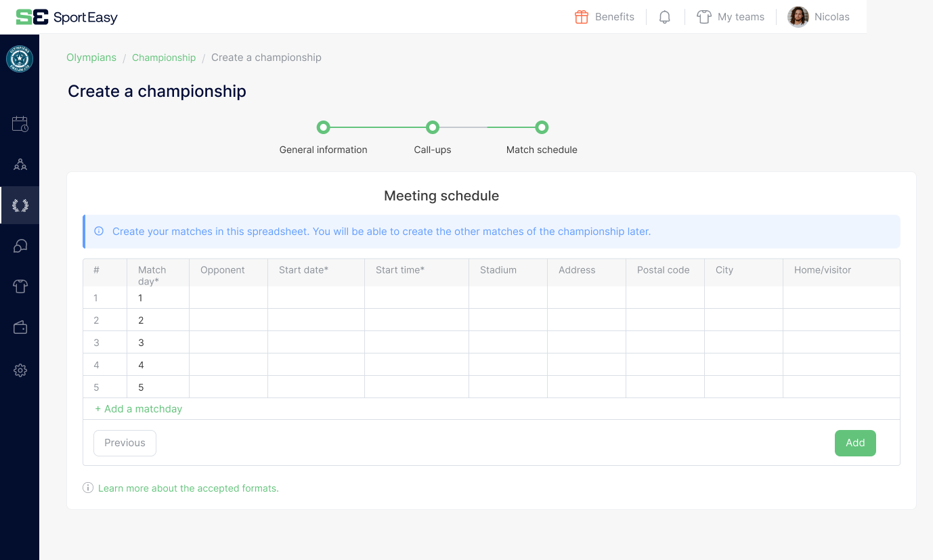Click the green Add button
Viewport: 933px width, 560px height.
(x=855, y=443)
